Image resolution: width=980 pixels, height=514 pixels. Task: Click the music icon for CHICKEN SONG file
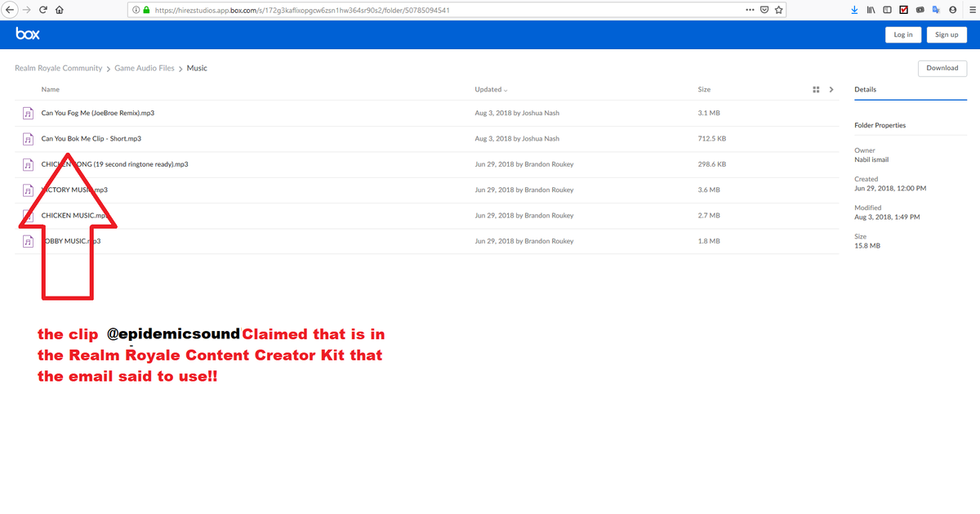tap(28, 164)
